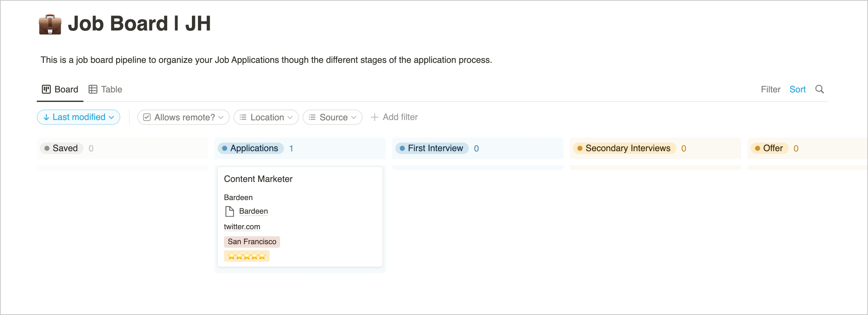Image resolution: width=868 pixels, height=315 pixels.
Task: Click the five-star rating badge
Action: tap(246, 256)
